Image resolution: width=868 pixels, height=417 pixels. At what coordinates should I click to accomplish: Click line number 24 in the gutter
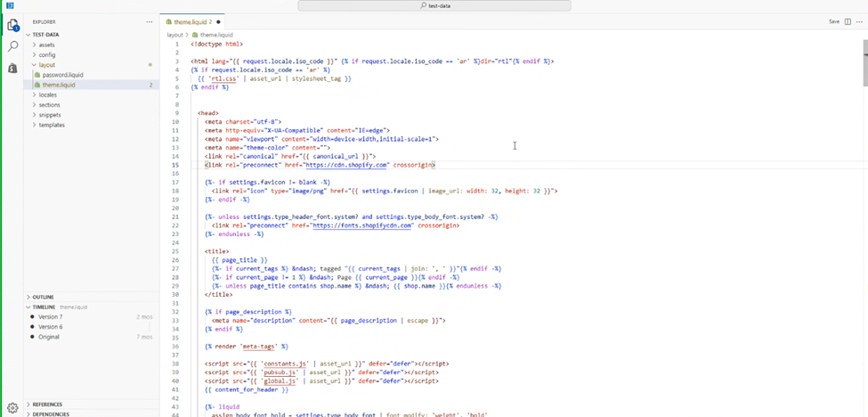(175, 242)
